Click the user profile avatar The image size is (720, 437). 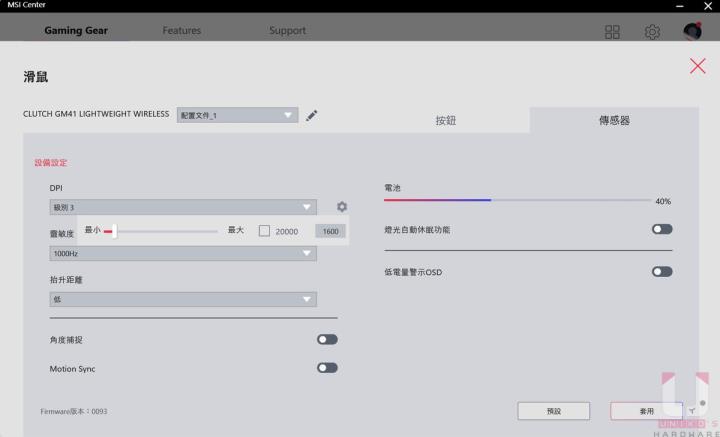click(x=692, y=31)
